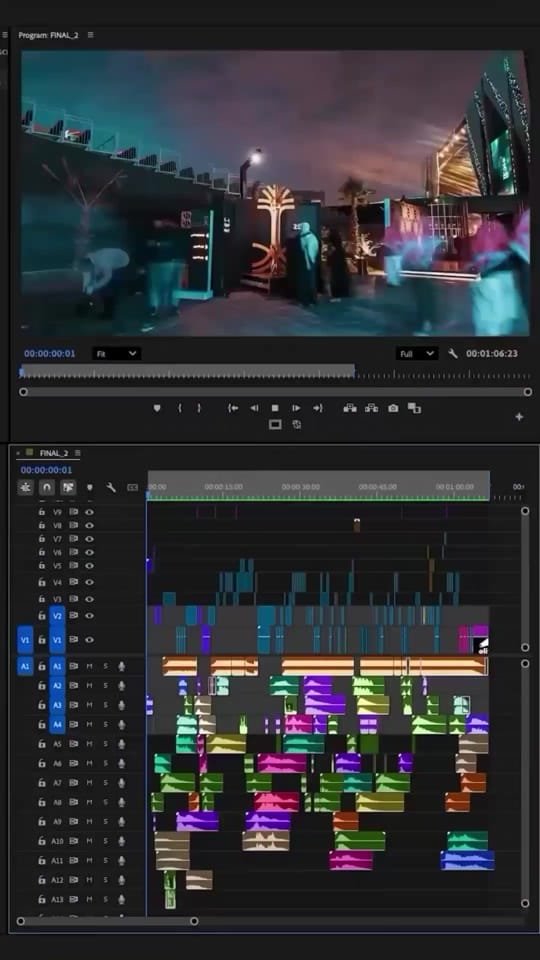This screenshot has height=960, width=540.
Task: Toggle sync lock for track V3
Action: point(73,599)
